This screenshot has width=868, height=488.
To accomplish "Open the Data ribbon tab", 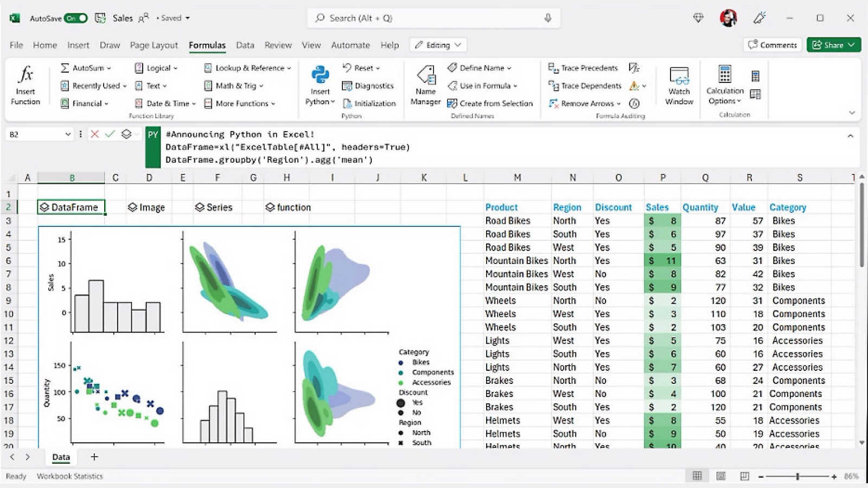I will (x=245, y=45).
